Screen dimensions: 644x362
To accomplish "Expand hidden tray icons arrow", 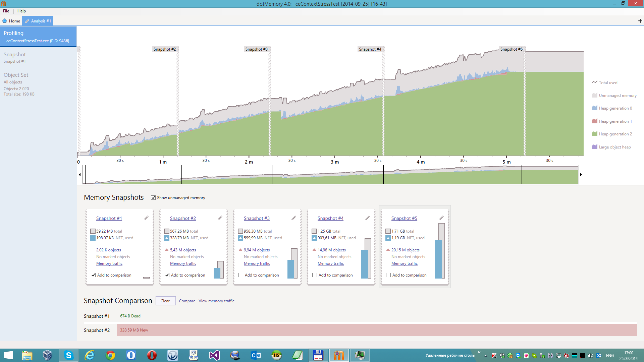I will [x=486, y=356].
